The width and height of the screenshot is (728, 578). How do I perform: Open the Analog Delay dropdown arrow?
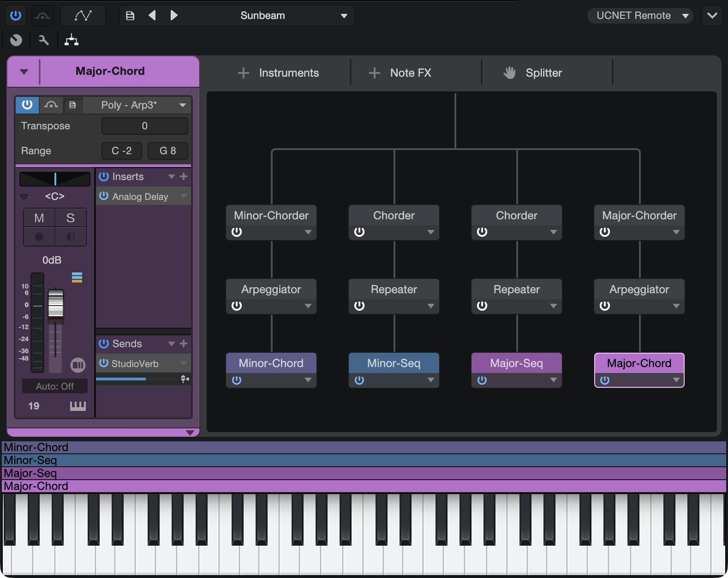[x=184, y=196]
